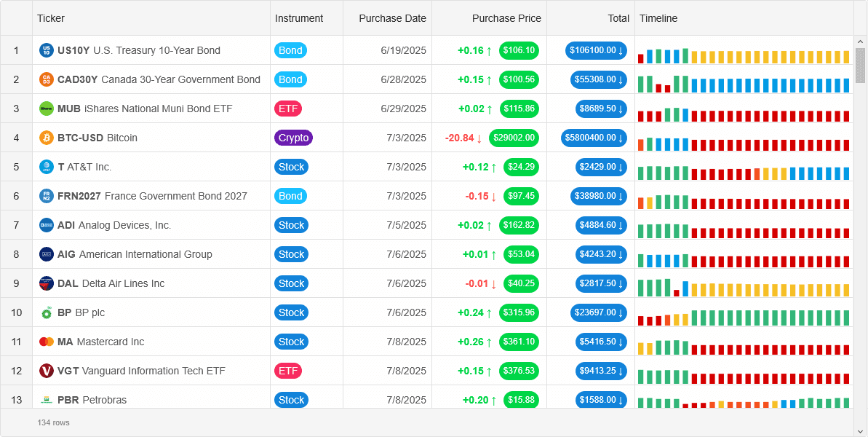Click the $4884.60 total for ADI

tap(601, 225)
